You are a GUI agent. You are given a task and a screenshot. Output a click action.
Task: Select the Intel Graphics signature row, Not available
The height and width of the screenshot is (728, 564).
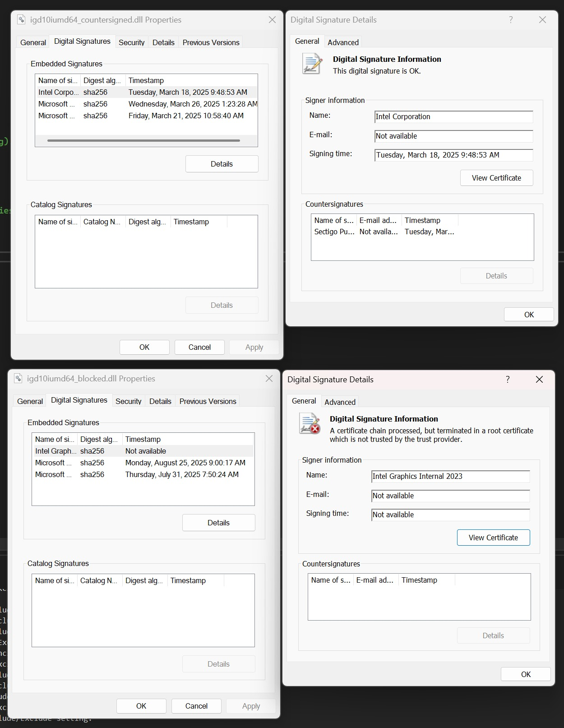[x=143, y=451]
